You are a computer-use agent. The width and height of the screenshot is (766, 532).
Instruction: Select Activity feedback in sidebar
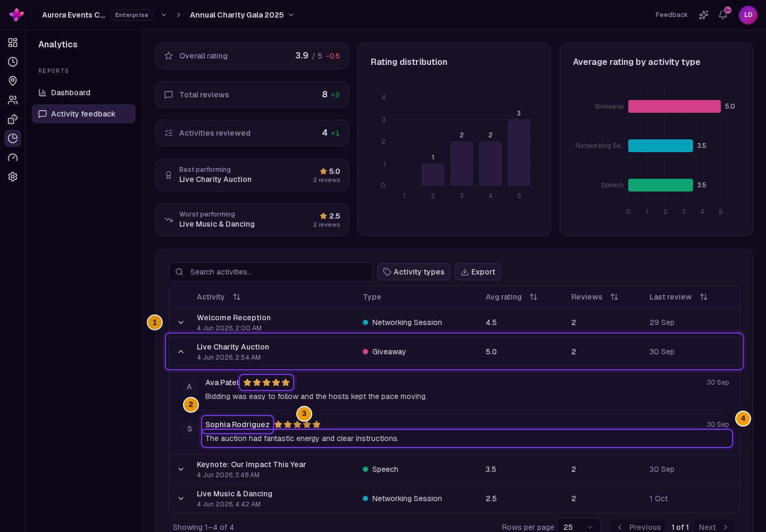(84, 114)
